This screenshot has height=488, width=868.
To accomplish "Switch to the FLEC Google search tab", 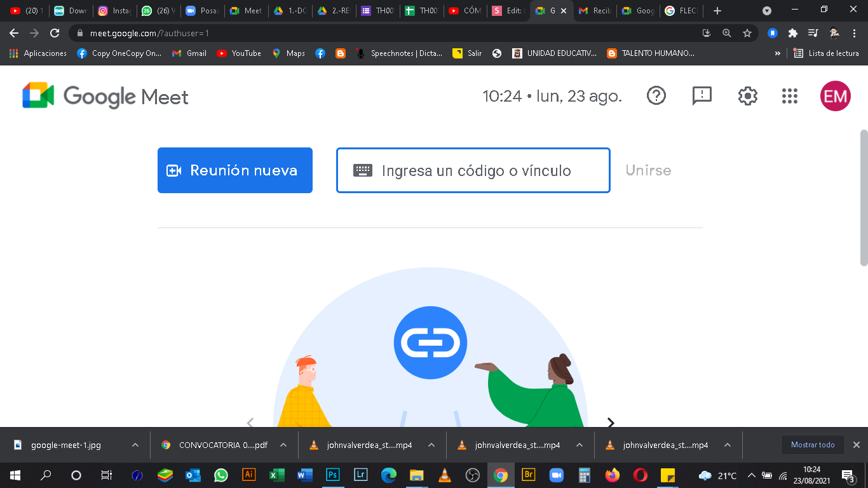I will [682, 11].
